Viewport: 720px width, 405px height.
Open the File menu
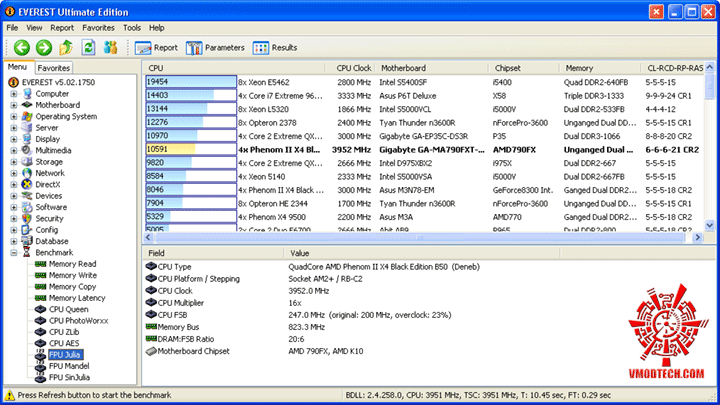coord(12,28)
